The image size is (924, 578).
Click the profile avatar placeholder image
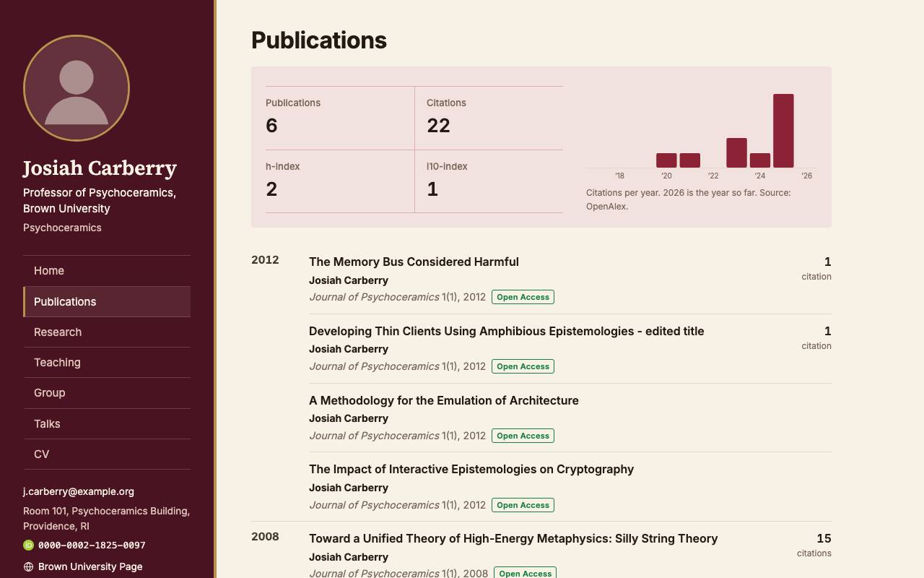pyautogui.click(x=77, y=88)
